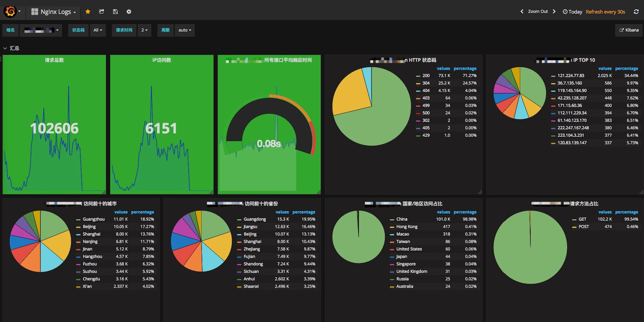Shift time range forward with right arrow

click(x=554, y=12)
